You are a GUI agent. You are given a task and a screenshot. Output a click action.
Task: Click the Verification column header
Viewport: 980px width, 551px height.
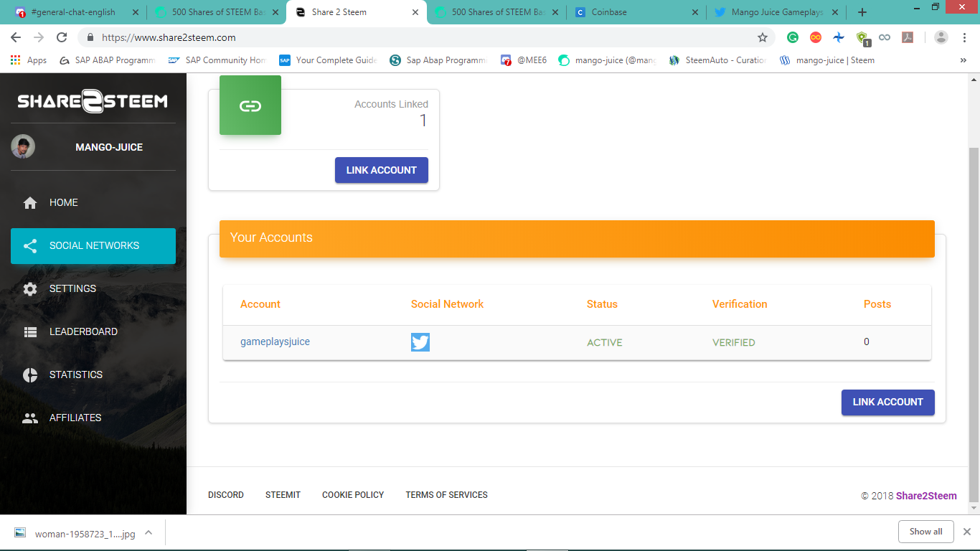(x=740, y=304)
